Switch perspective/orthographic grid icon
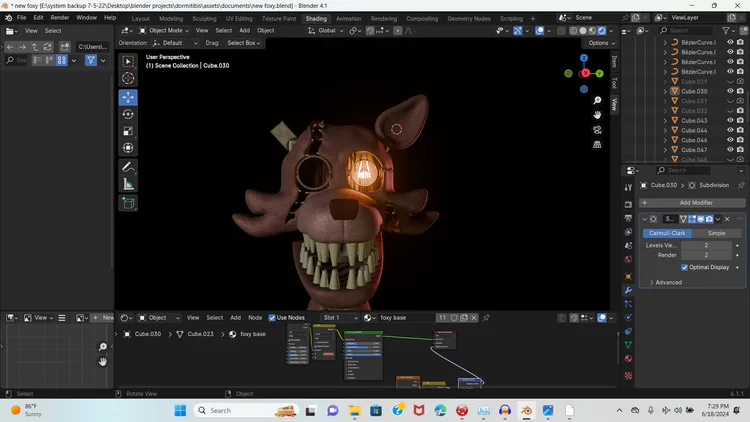The height and width of the screenshot is (422, 750). (597, 144)
